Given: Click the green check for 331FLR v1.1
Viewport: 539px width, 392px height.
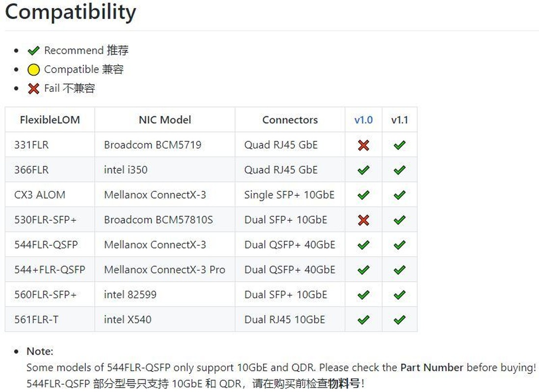Looking at the screenshot, I should coord(400,145).
